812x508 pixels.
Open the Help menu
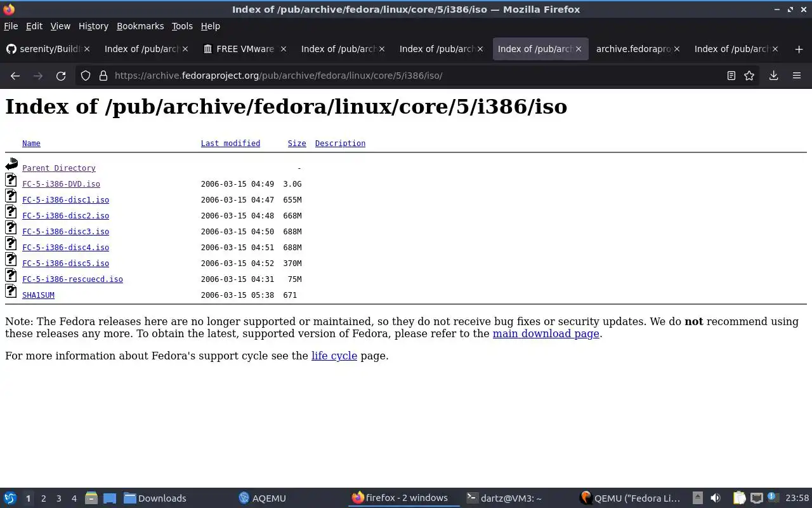click(x=211, y=26)
